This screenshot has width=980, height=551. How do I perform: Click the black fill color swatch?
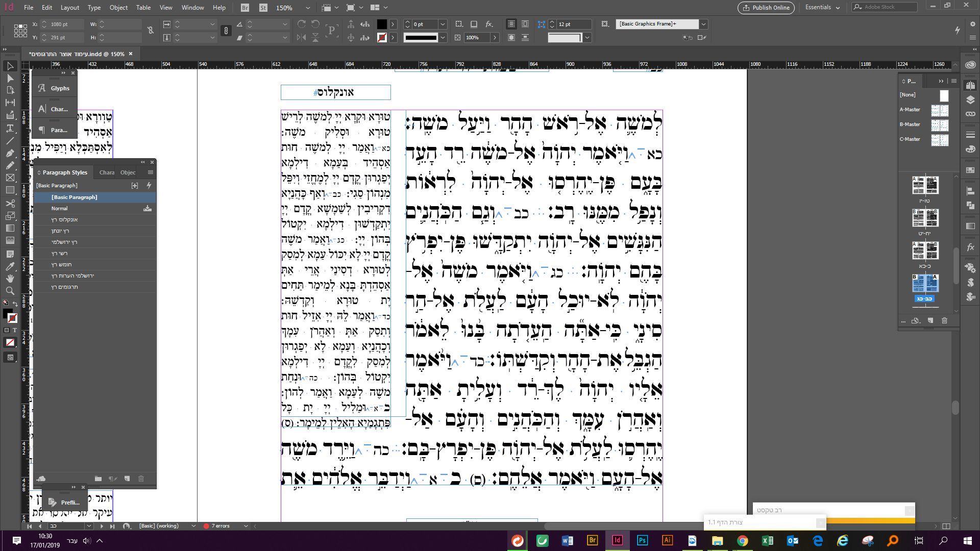[x=382, y=24]
